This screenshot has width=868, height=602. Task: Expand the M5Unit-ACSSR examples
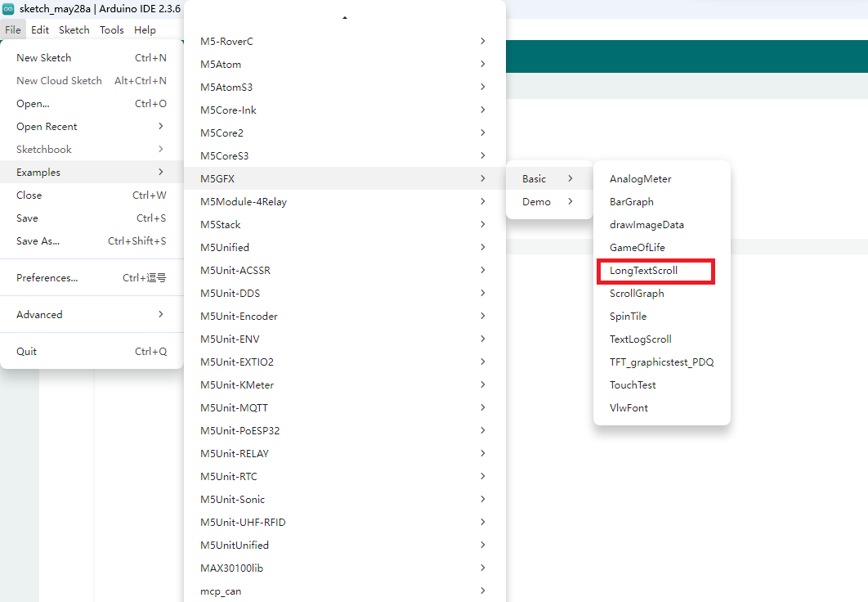click(x=344, y=270)
